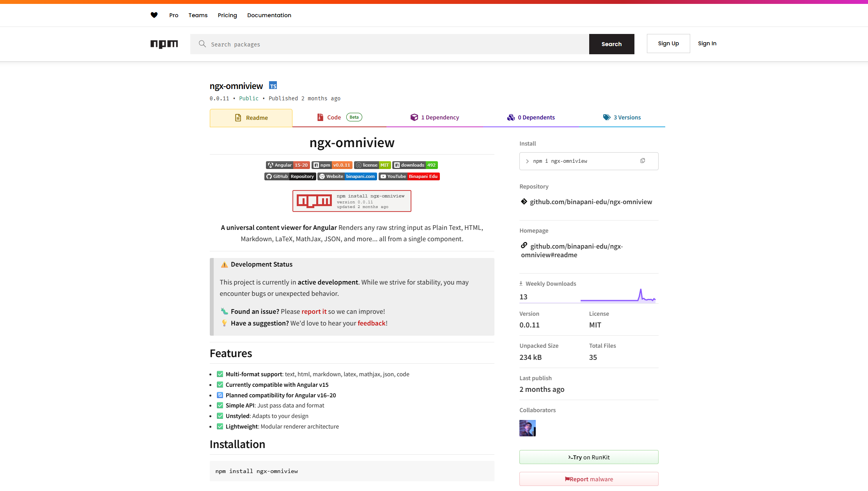Open the GitHub Repository badge

click(290, 176)
